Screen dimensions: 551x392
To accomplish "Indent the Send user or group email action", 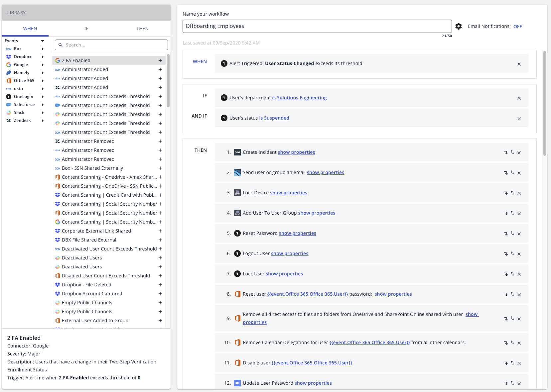I will pyautogui.click(x=506, y=173).
